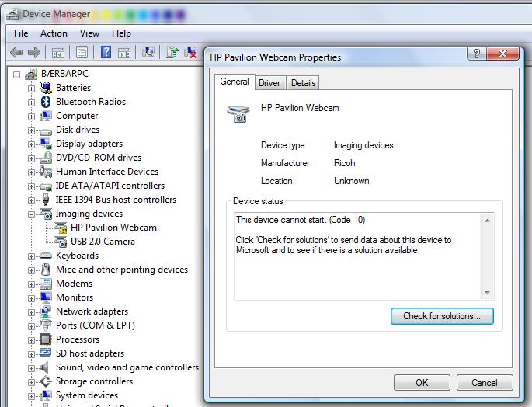The height and width of the screenshot is (407, 532).
Task: Click the IEEE 1394 Bus host controllers icon
Action: (x=46, y=200)
